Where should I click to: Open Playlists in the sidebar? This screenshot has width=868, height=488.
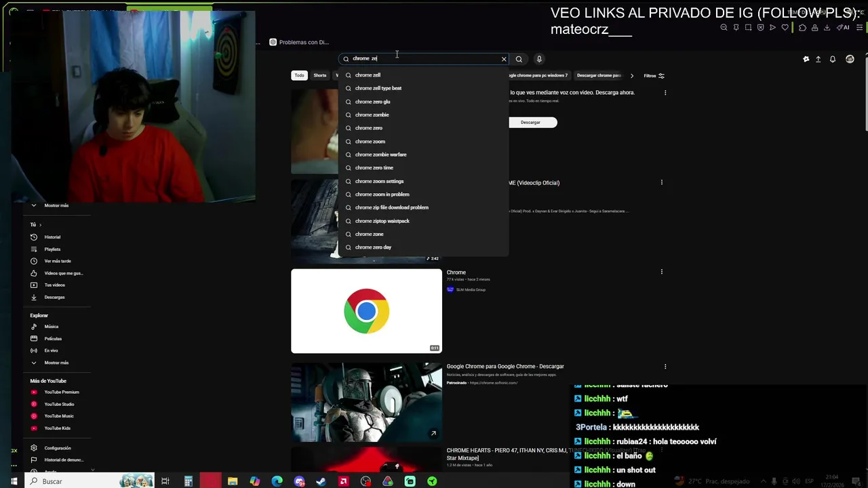click(52, 249)
